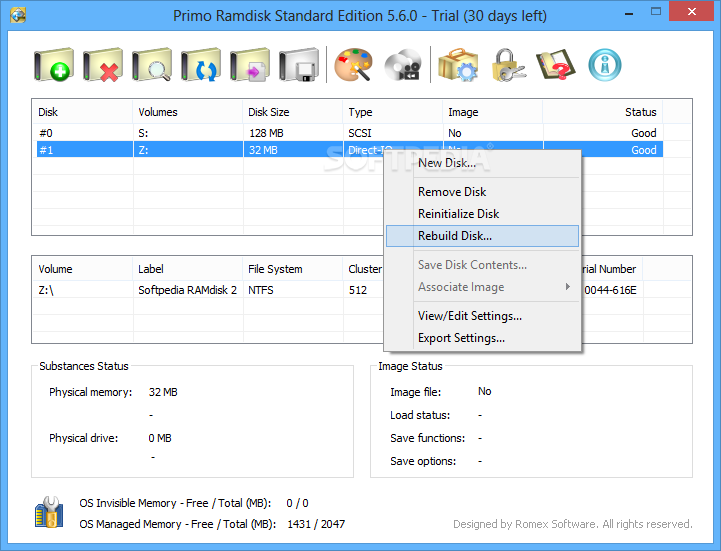This screenshot has height=551, width=721.
Task: Click the blue About info icon
Action: 605,65
